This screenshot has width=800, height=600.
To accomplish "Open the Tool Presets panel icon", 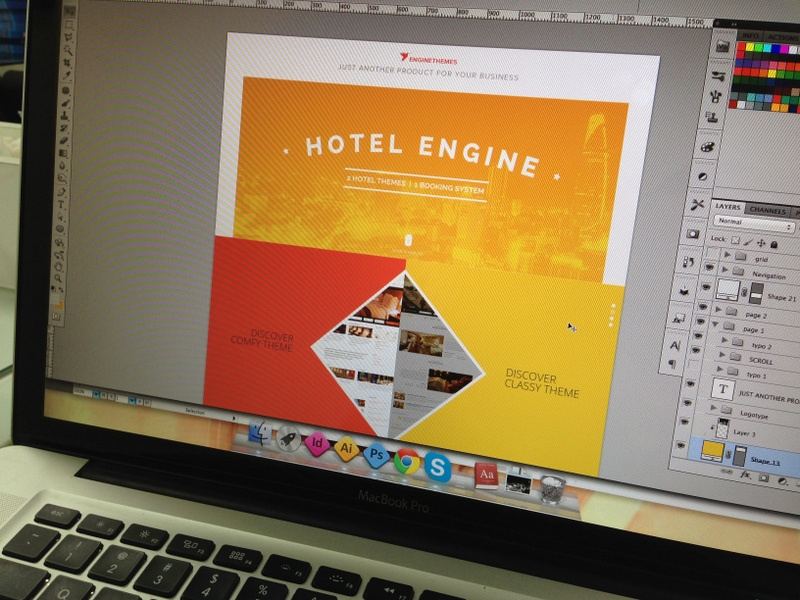I will (697, 205).
